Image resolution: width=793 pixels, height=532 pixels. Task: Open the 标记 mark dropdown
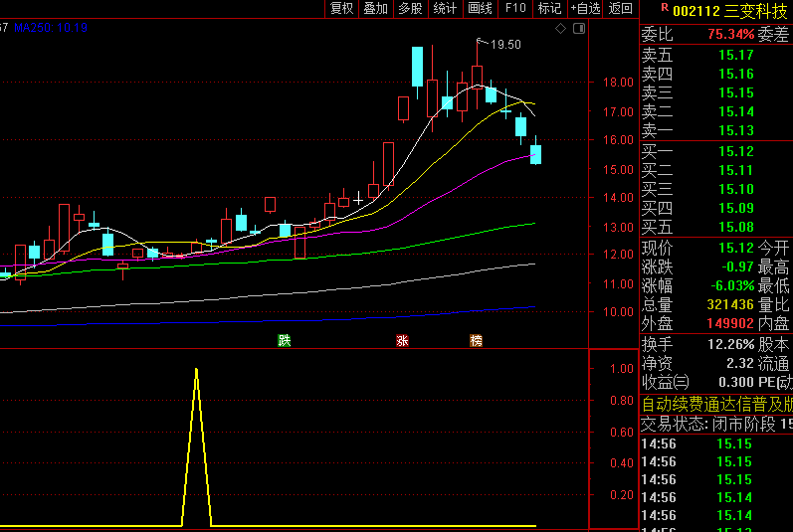tap(549, 9)
